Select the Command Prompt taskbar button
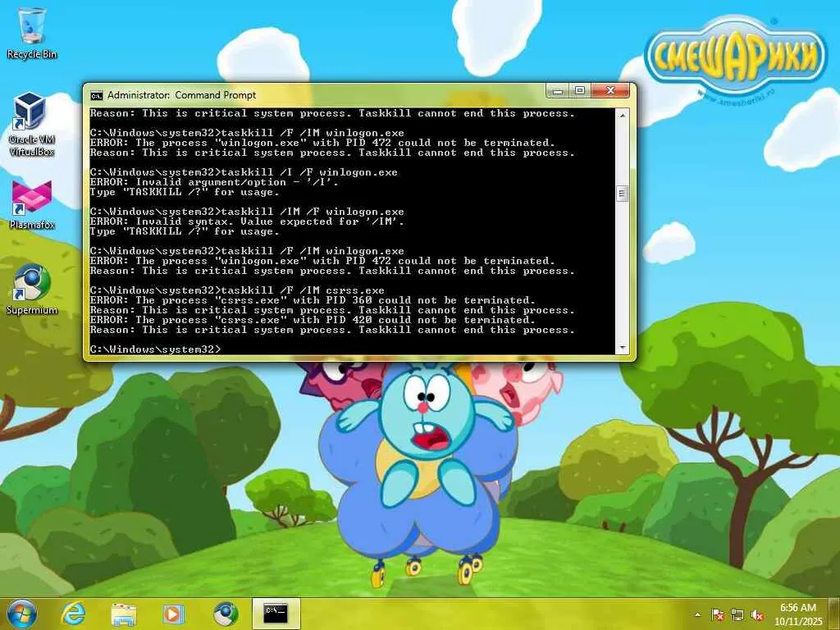Image resolution: width=840 pixels, height=630 pixels. click(x=276, y=614)
